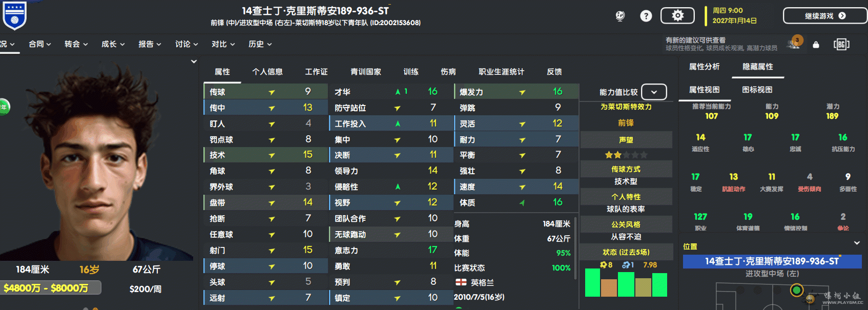Screen dimensions: 868x310
Task: Expand the 转会 menu
Action: click(x=76, y=44)
